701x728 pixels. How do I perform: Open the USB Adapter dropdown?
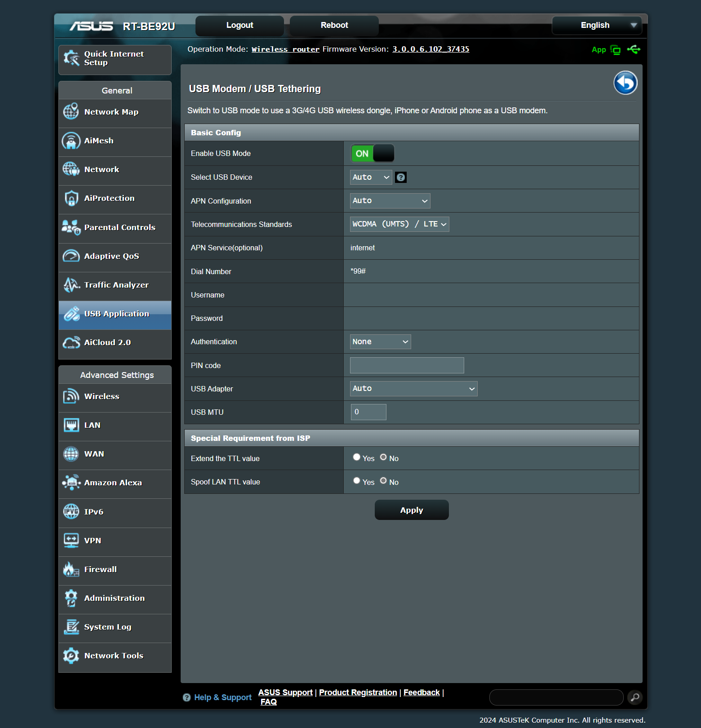click(x=414, y=389)
